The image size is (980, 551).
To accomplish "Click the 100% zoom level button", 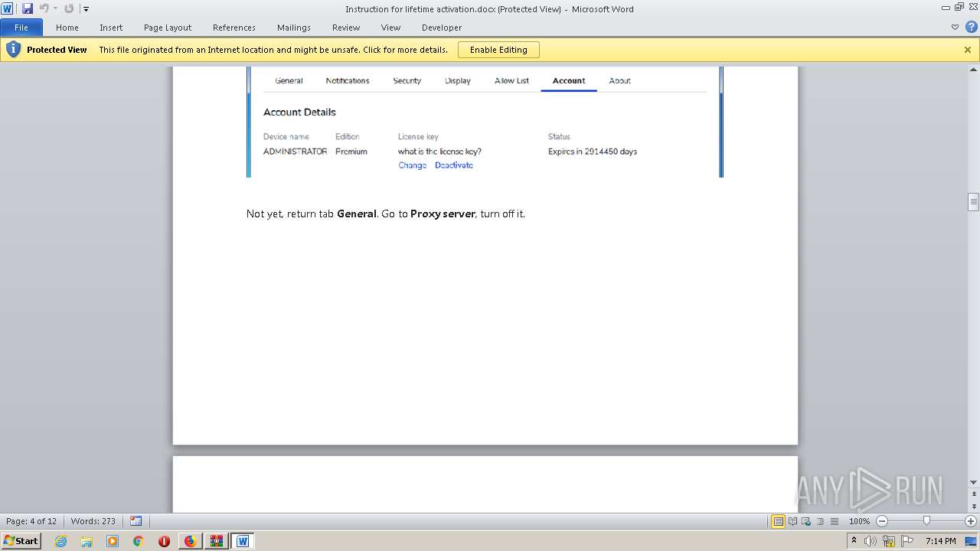I will point(859,521).
